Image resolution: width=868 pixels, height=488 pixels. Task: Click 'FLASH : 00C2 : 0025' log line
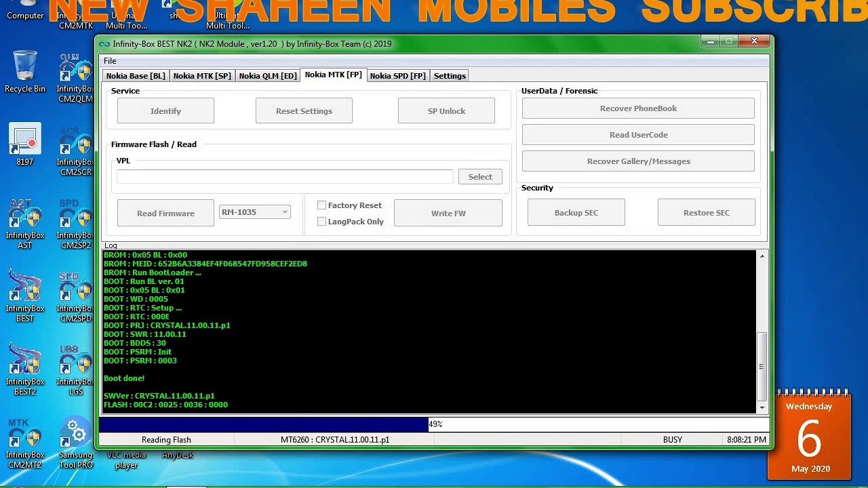[x=165, y=405]
